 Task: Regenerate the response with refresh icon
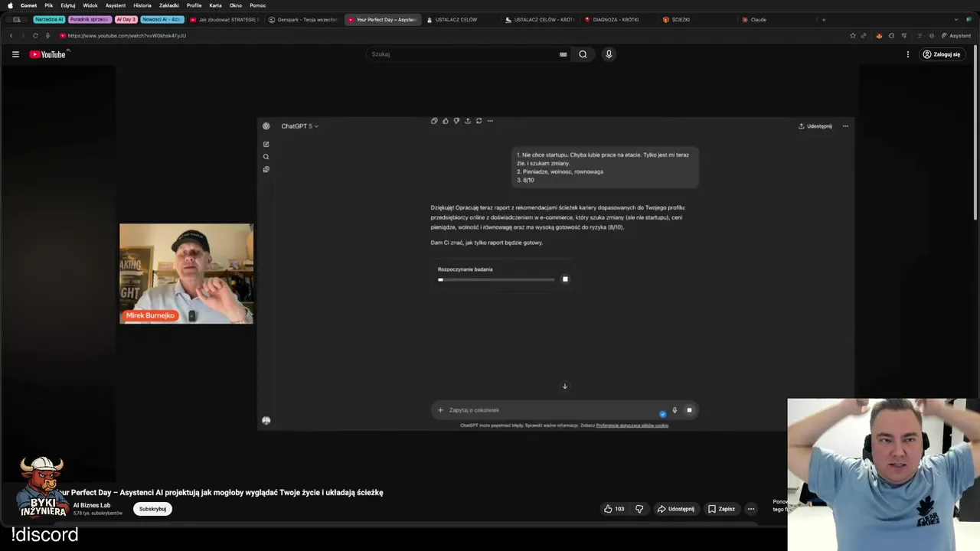(479, 121)
